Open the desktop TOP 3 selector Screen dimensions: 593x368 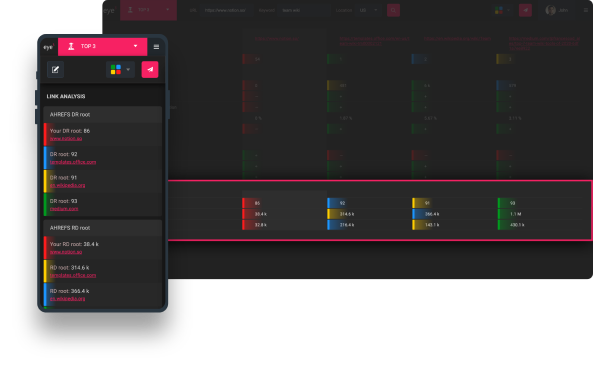click(x=148, y=10)
